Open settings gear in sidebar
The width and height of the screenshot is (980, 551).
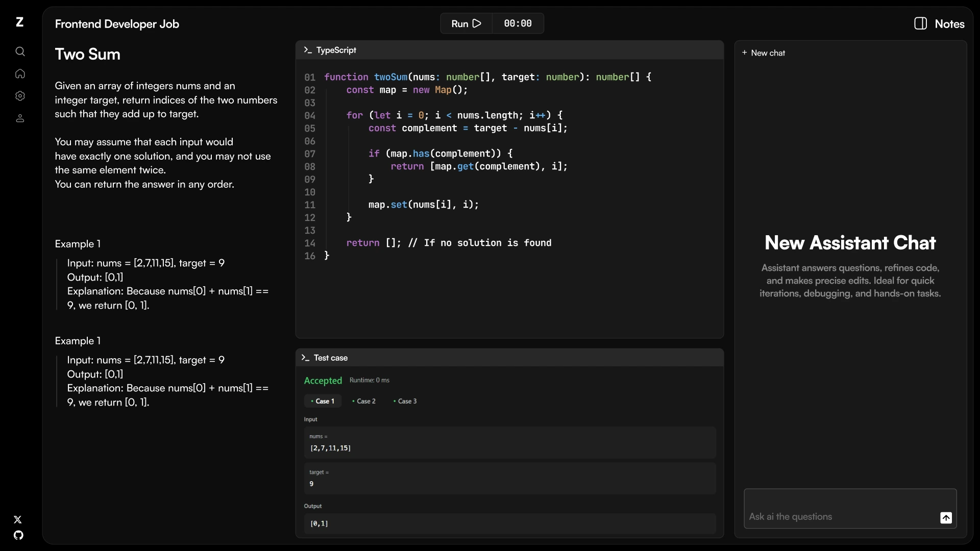point(20,96)
